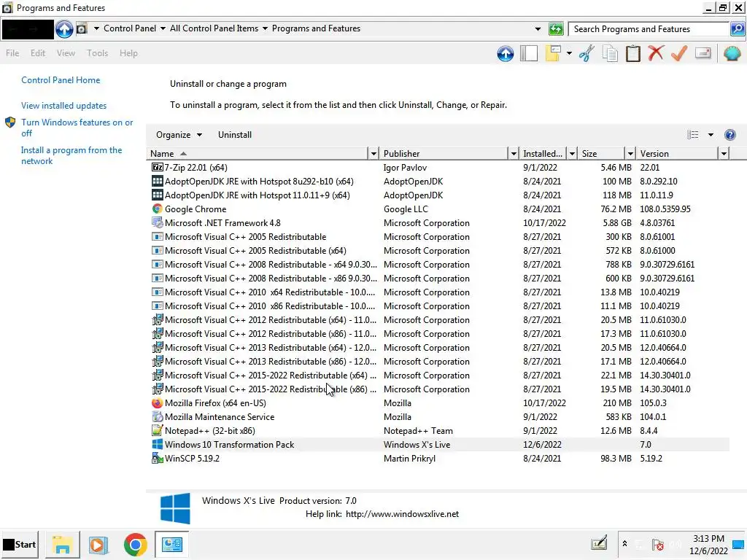Viewport: 747px width, 560px height.
Task: Click the envelope email toolbar icon
Action: 703,52
